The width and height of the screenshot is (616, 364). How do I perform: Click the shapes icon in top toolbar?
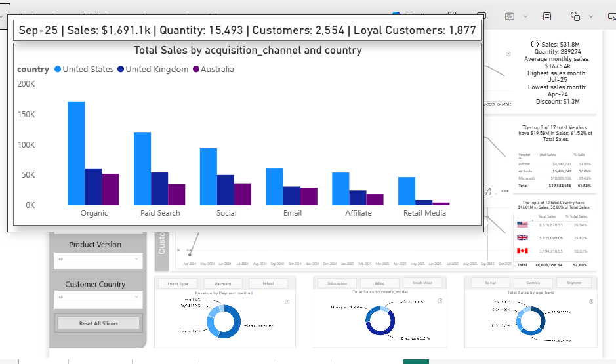[x=575, y=16]
